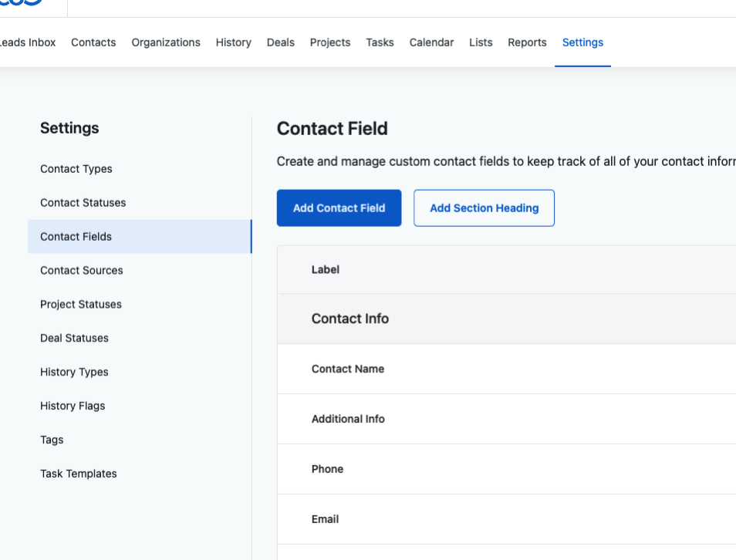Open Contact Statuses settings
This screenshot has height=560, width=736.
coord(83,202)
